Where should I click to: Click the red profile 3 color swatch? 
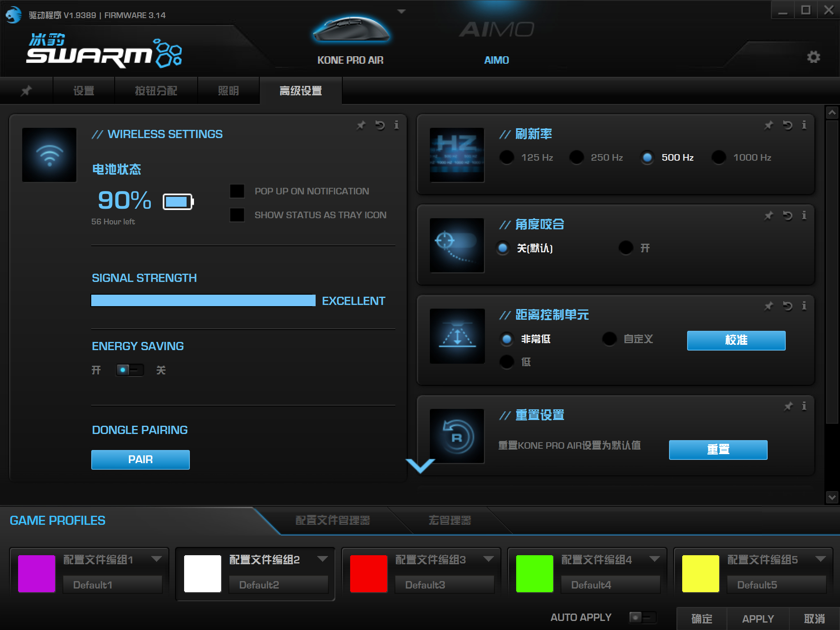point(369,574)
